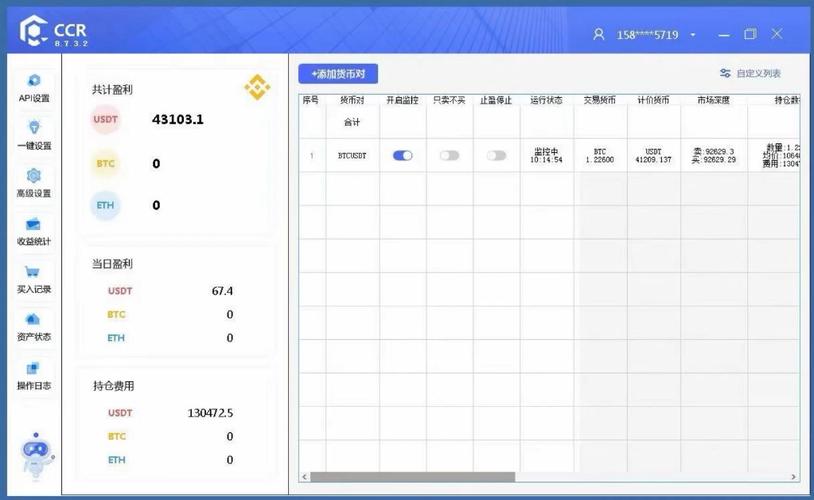Image resolution: width=814 pixels, height=500 pixels.
Task: Expand the account dropdown arrow
Action: point(693,34)
